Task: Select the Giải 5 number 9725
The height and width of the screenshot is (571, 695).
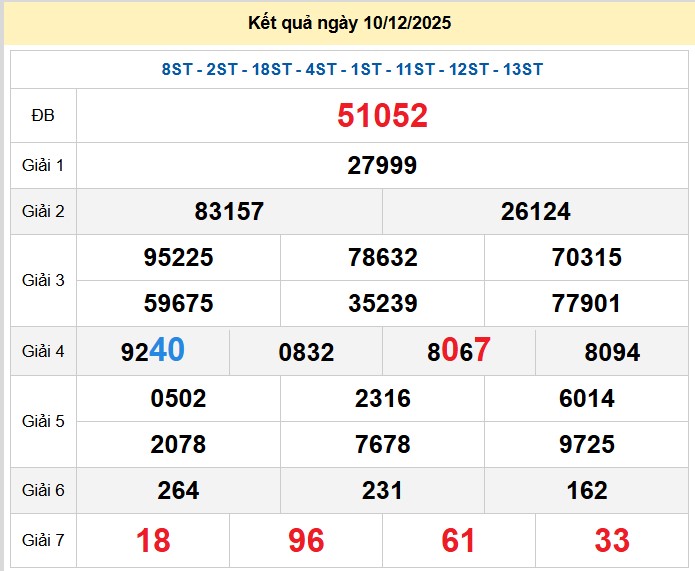Action: click(586, 445)
